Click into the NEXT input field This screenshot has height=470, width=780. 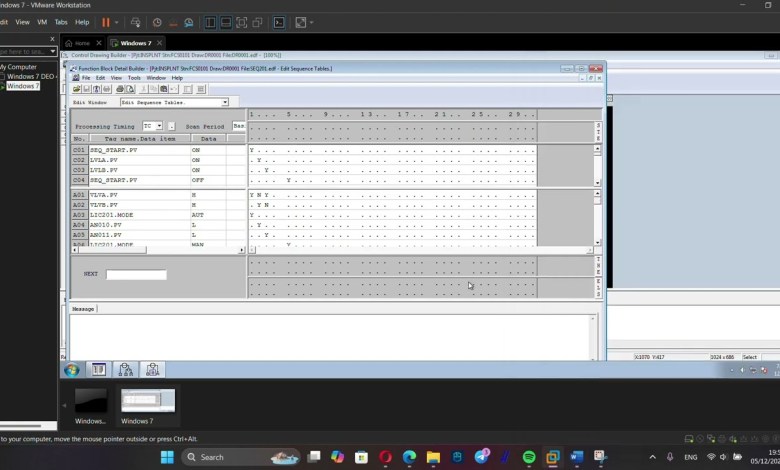(x=136, y=275)
